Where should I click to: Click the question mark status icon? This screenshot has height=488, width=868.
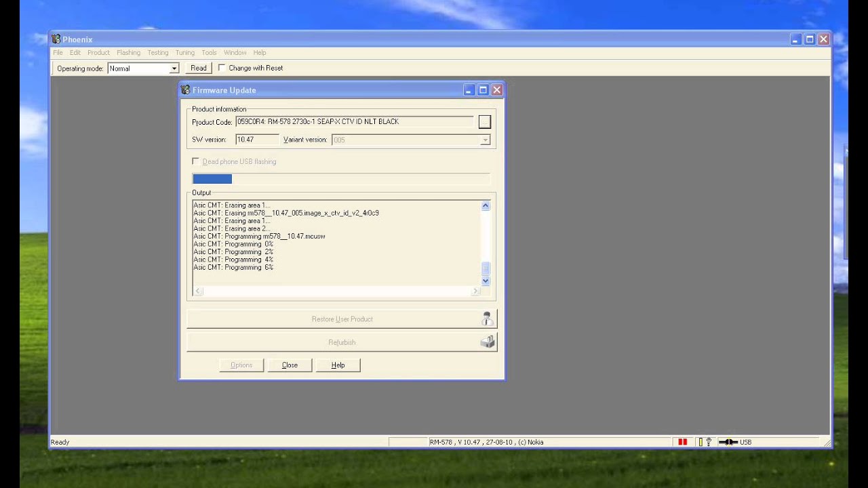709,442
